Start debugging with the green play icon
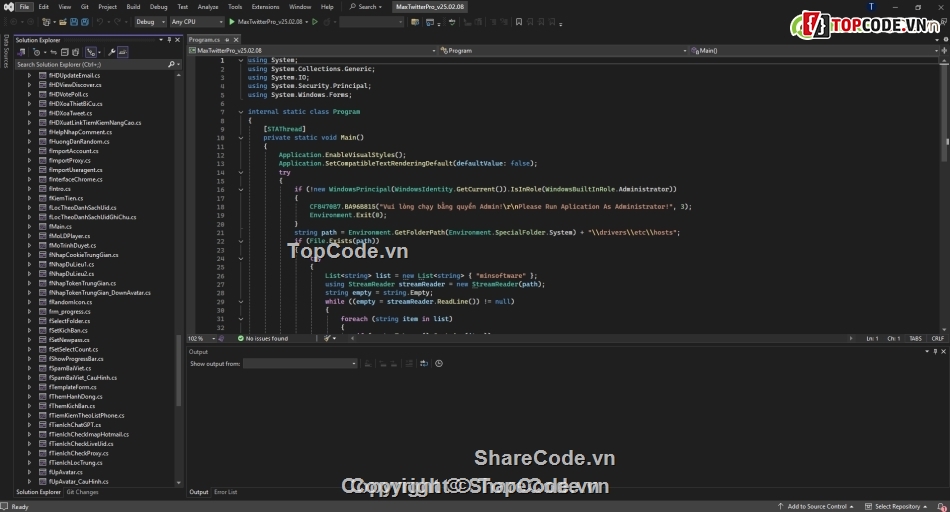This screenshot has height=512, width=950. click(x=231, y=22)
